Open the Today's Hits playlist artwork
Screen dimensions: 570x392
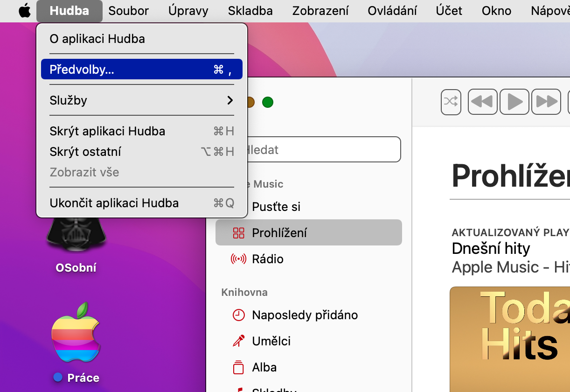tap(510, 339)
